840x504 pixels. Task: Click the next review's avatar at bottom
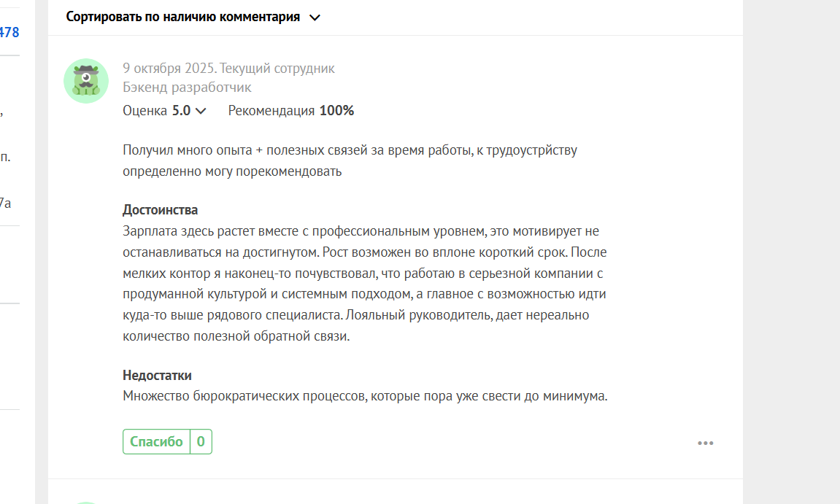tap(86, 502)
